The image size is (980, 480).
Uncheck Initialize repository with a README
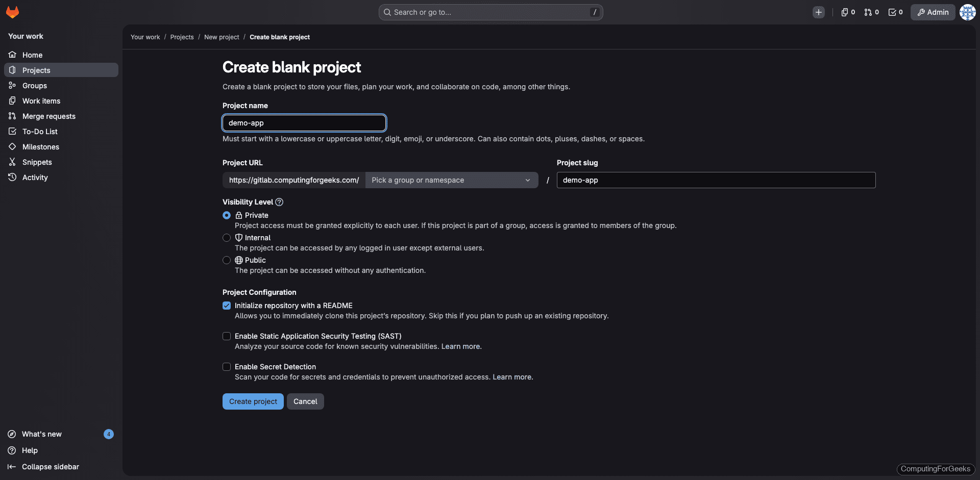[x=226, y=306]
